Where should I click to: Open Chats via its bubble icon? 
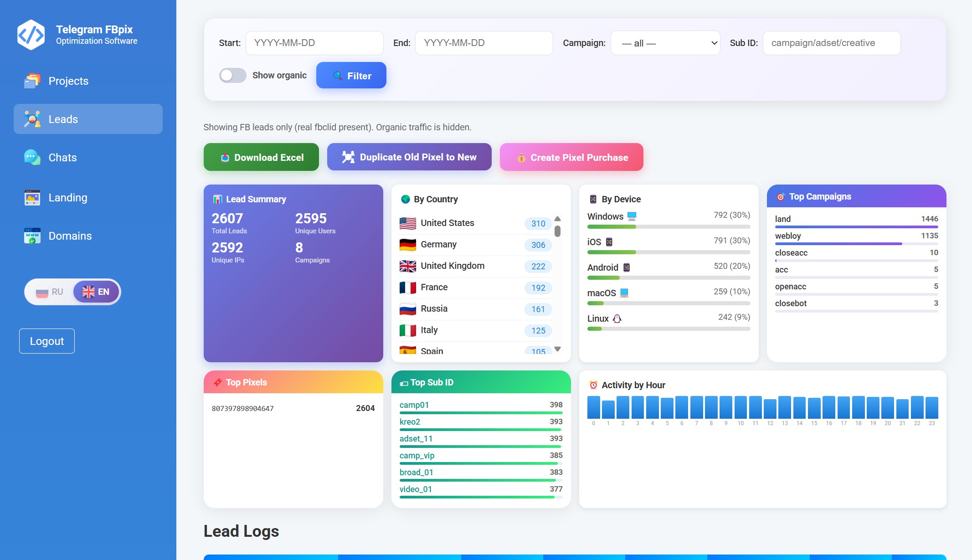32,157
